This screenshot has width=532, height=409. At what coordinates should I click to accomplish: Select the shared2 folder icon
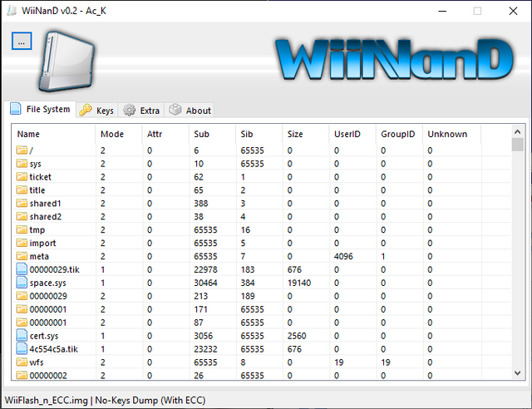pyautogui.click(x=22, y=216)
